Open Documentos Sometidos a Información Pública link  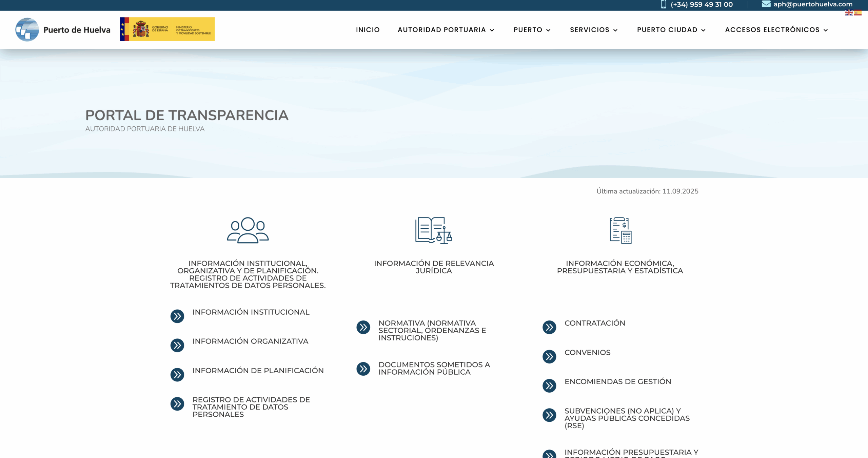(434, 368)
